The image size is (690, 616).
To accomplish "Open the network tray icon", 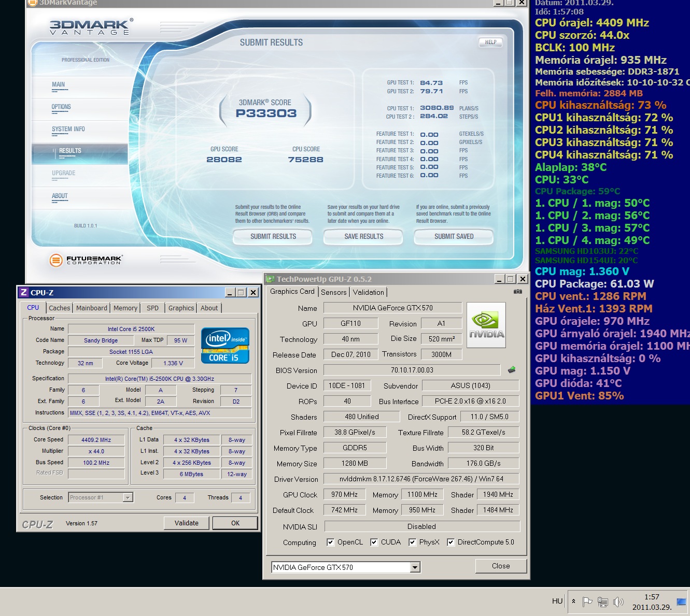I will point(602,601).
